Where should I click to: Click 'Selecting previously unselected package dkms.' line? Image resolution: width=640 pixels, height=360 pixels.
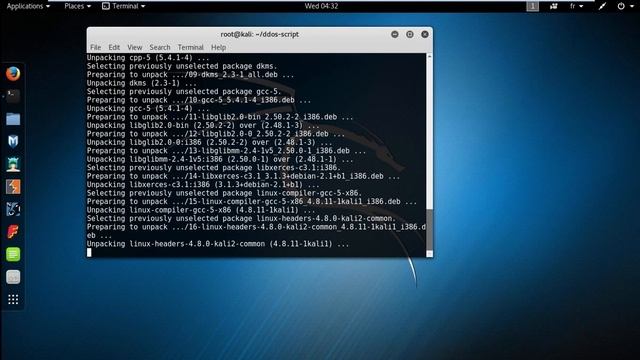tap(182, 66)
